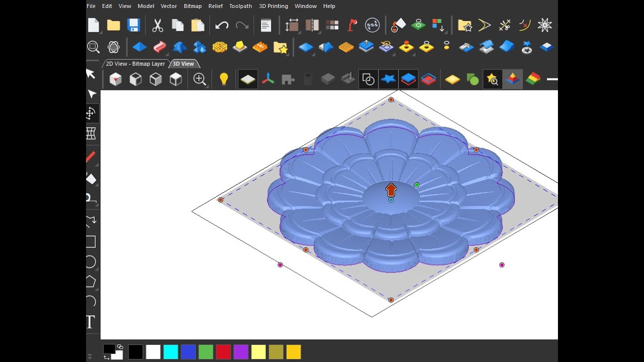The height and width of the screenshot is (362, 644).
Task: Pick the red color swatch
Action: [223, 352]
